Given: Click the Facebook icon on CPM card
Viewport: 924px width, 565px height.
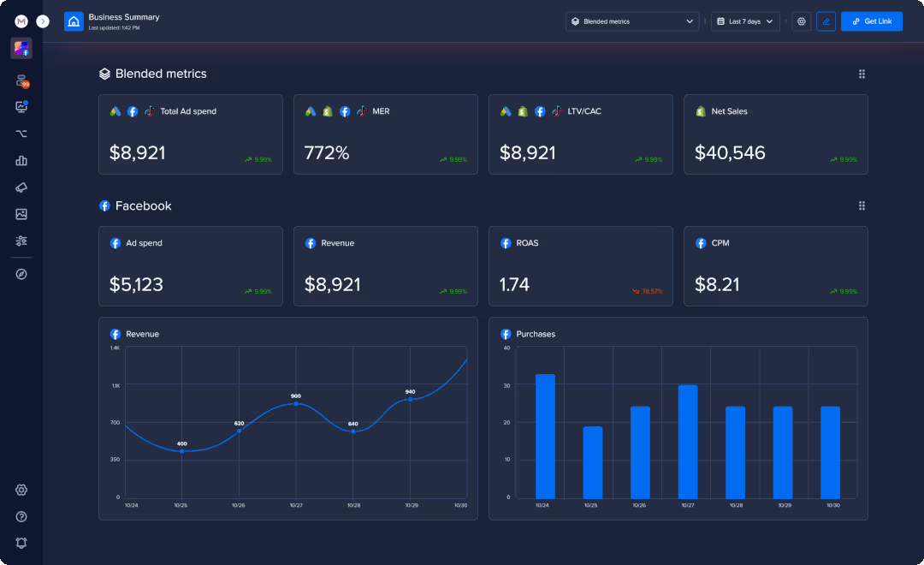Looking at the screenshot, I should pos(701,243).
